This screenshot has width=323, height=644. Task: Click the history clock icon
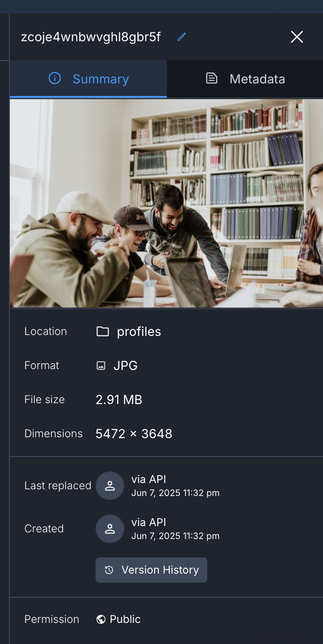(109, 570)
